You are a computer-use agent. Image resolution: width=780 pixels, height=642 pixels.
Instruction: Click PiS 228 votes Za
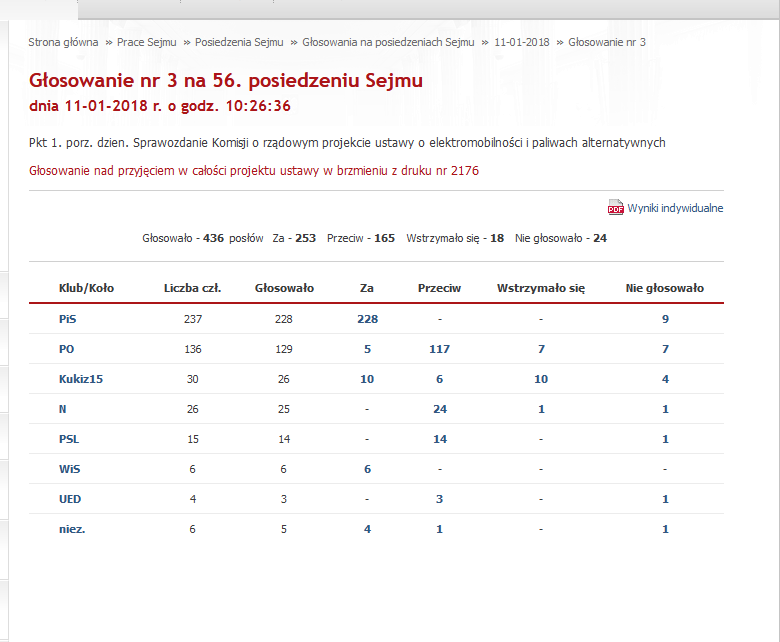(367, 319)
